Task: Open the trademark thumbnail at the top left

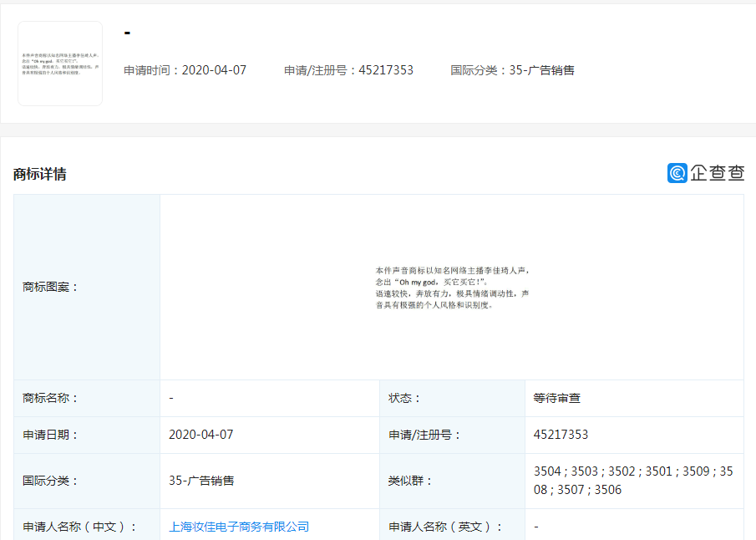Action: point(60,64)
